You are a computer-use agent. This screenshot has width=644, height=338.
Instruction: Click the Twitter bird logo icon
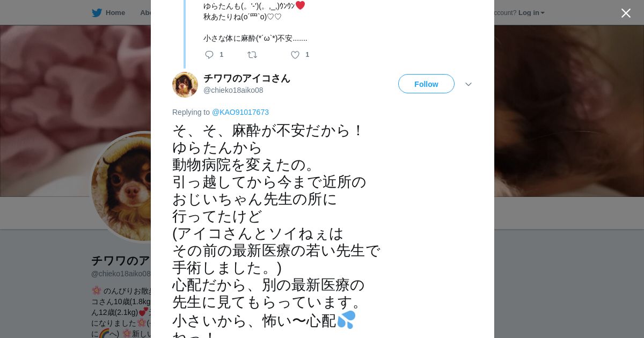tap(97, 13)
